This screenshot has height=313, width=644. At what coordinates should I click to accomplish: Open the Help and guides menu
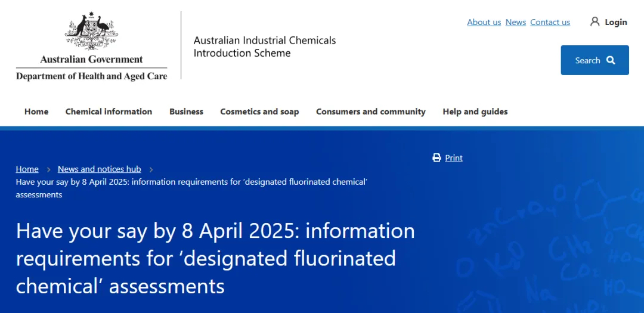pos(475,111)
